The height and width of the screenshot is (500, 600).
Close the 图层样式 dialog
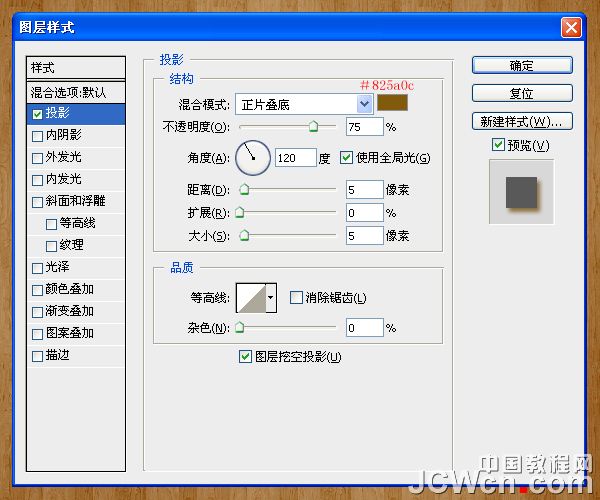[x=571, y=28]
